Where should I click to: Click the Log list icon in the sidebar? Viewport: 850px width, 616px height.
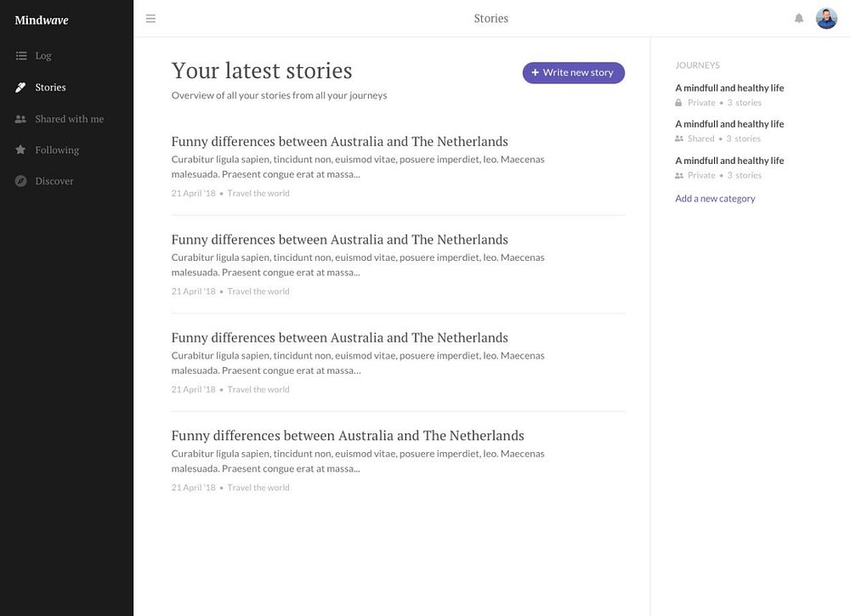21,56
